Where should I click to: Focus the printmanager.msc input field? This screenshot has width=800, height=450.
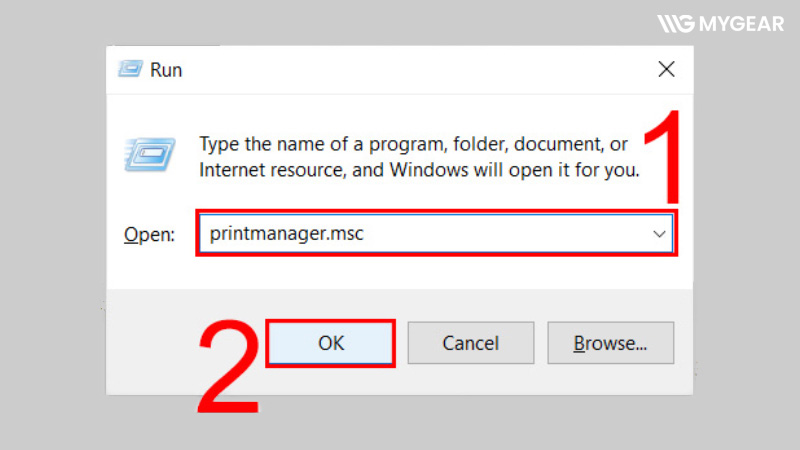(420, 234)
